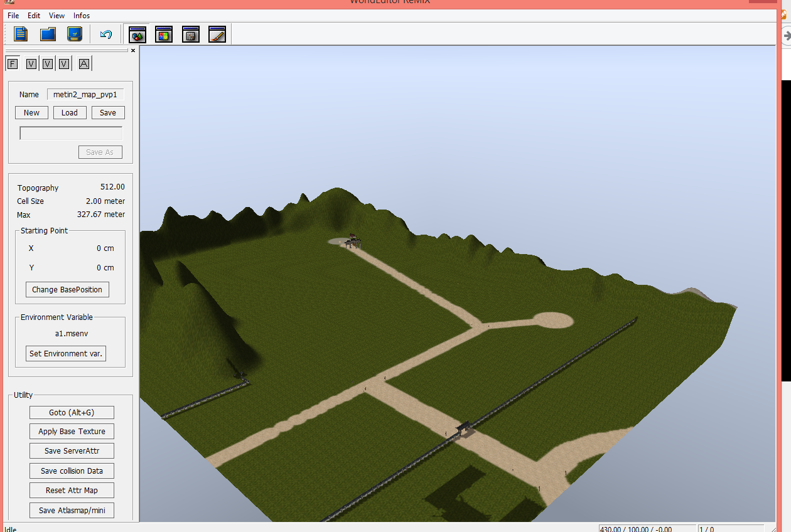The width and height of the screenshot is (791, 532).
Task: Click the 1 / 0 status bar entry
Action: pyautogui.click(x=707, y=529)
